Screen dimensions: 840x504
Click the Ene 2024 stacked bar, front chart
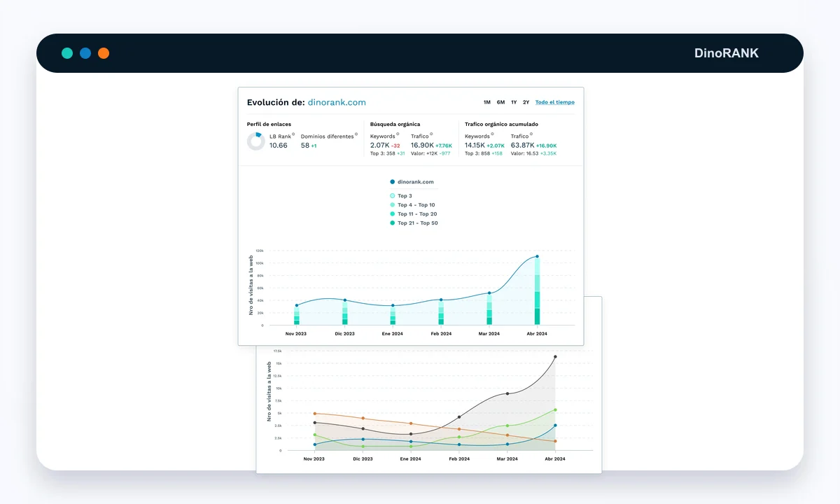tap(393, 316)
